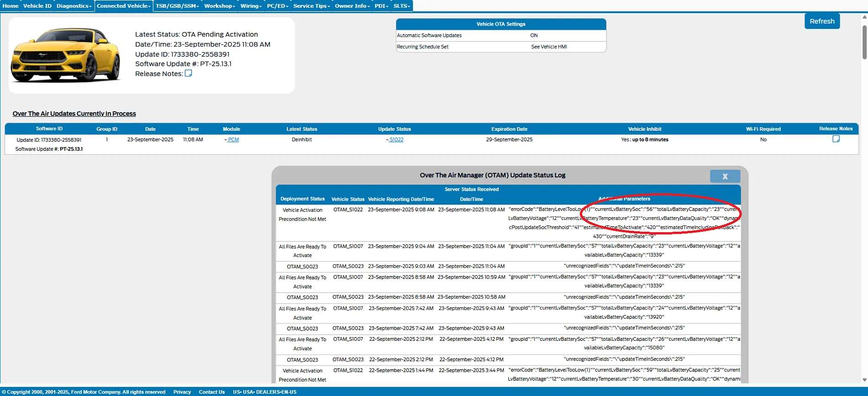Open the release notes icon in the PCM row
868x396 pixels.
point(836,139)
